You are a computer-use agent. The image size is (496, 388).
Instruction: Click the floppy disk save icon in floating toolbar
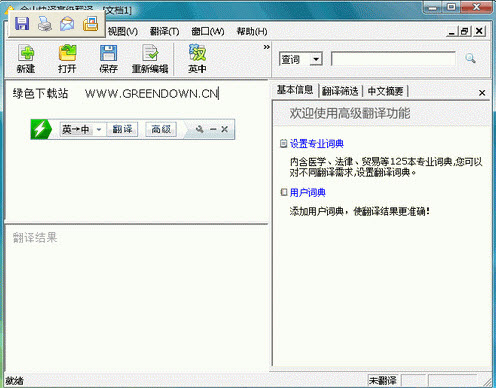click(x=22, y=24)
